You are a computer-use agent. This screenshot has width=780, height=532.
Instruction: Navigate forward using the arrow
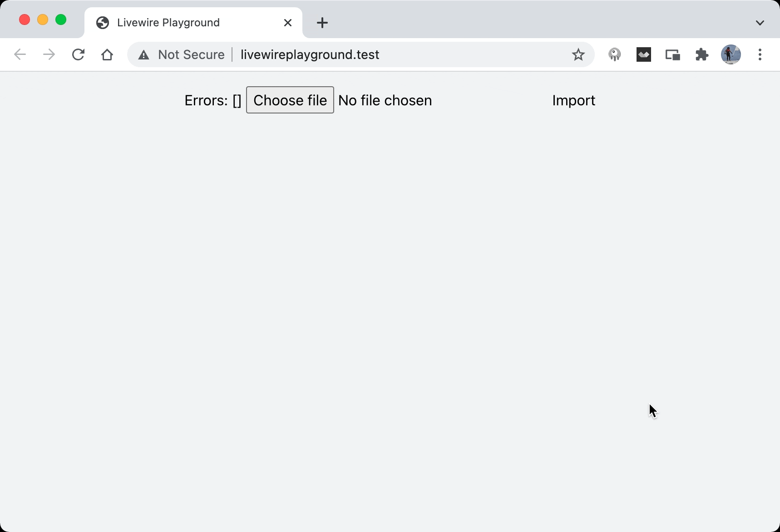[x=49, y=54]
